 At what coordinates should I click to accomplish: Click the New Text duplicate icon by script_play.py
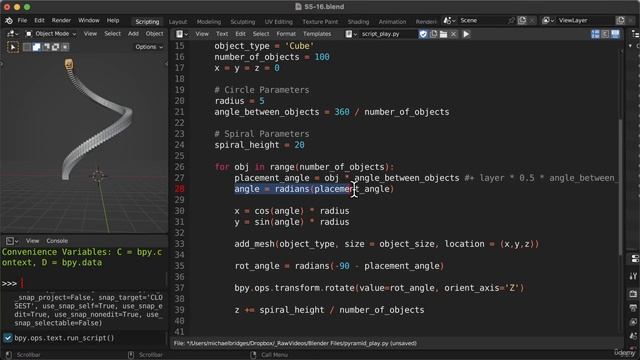coord(433,34)
